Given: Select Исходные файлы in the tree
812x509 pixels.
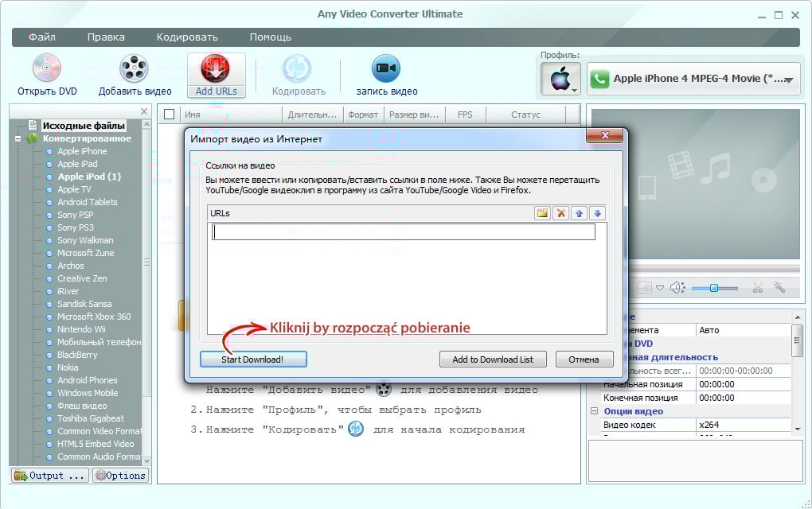Looking at the screenshot, I should (x=84, y=126).
